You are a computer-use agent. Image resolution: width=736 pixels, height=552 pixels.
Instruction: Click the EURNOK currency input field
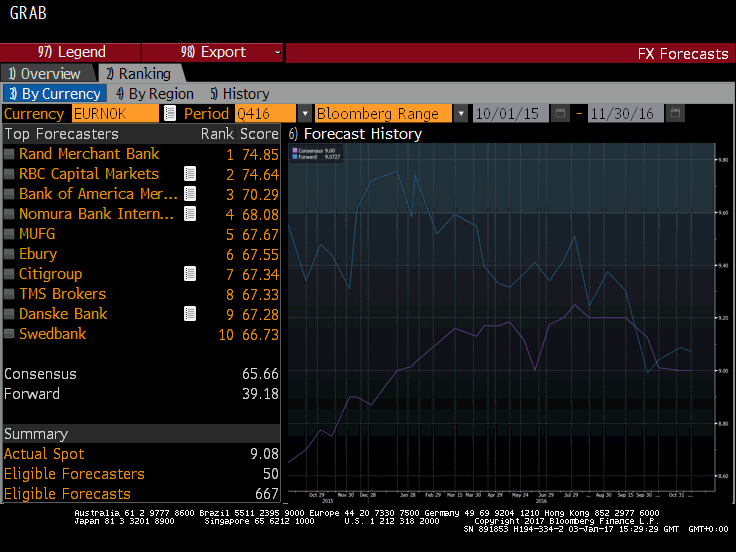115,114
